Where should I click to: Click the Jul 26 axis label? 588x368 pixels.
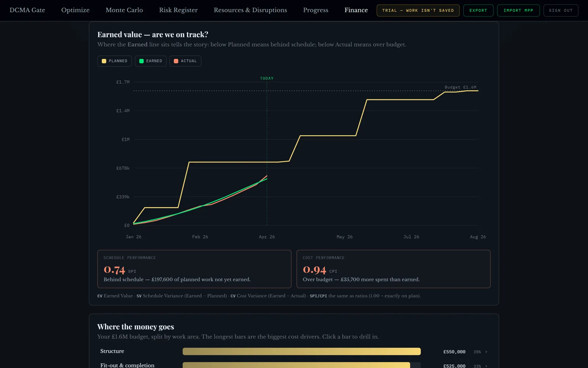coord(411,237)
